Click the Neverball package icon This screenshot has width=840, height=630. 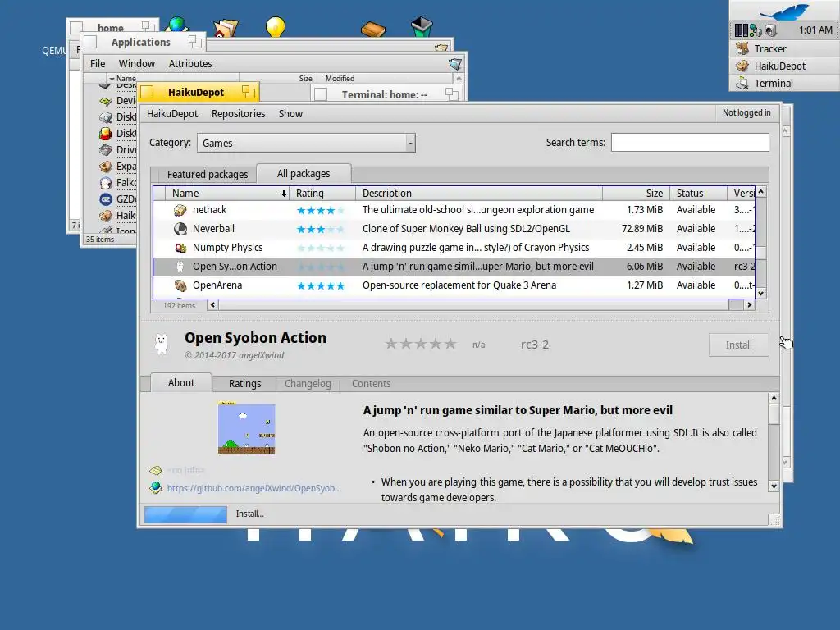[180, 229]
